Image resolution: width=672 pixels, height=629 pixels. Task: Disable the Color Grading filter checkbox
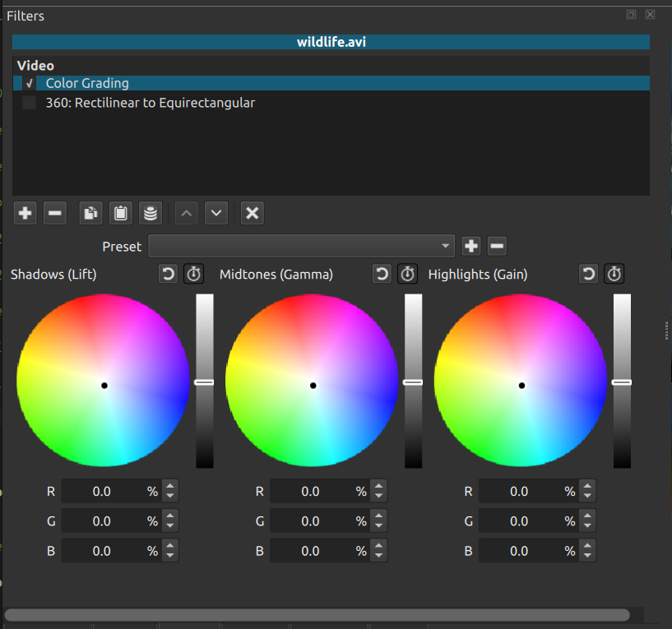(x=30, y=83)
